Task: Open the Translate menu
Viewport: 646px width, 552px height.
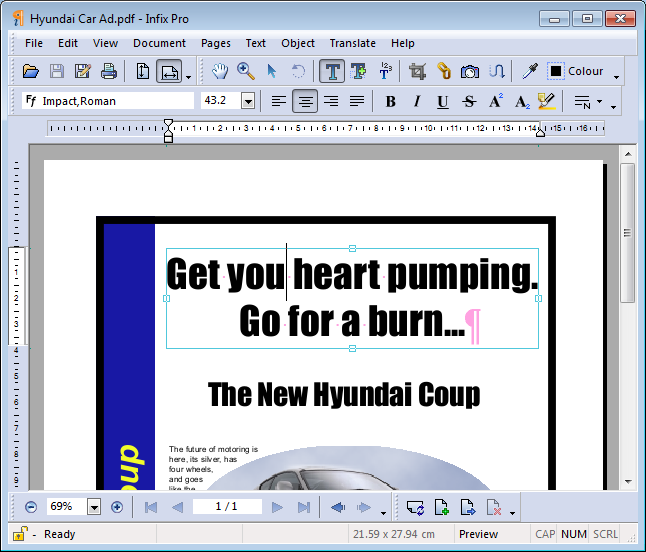Action: tap(352, 43)
